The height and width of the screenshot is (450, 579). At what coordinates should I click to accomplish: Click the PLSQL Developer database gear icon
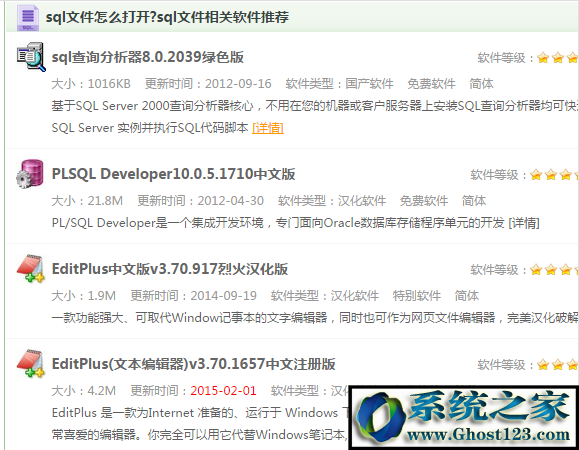click(30, 174)
